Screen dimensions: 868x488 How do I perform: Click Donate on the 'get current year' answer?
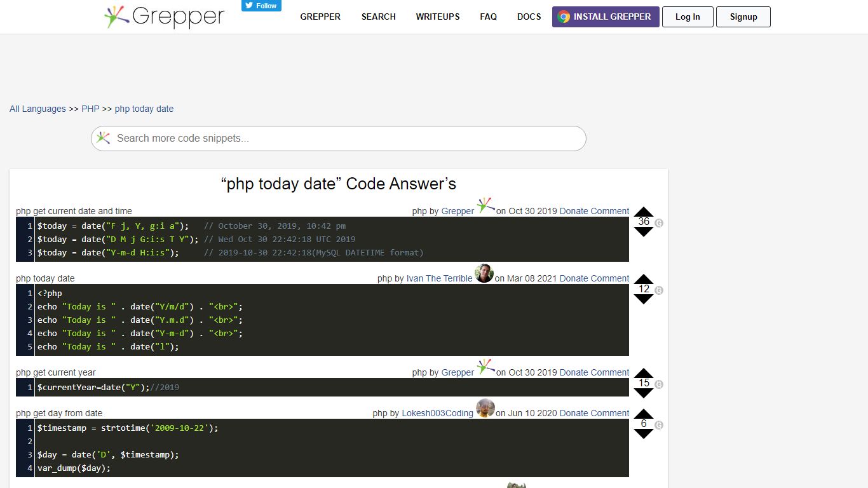click(x=574, y=372)
